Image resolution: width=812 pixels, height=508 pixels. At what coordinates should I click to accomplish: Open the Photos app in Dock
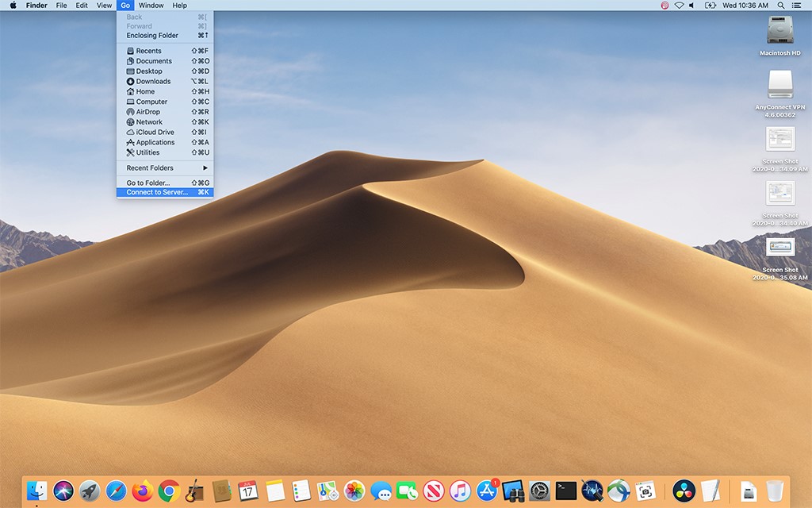pyautogui.click(x=354, y=491)
